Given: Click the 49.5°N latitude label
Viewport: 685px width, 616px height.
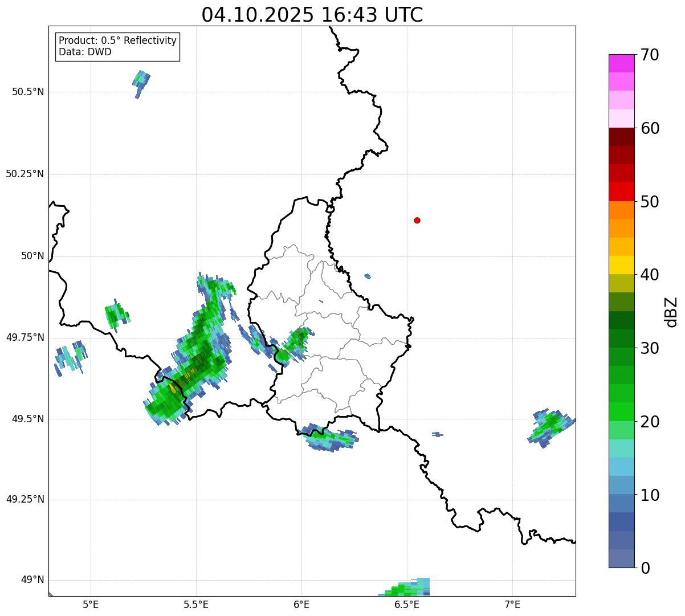Looking at the screenshot, I should 27,419.
